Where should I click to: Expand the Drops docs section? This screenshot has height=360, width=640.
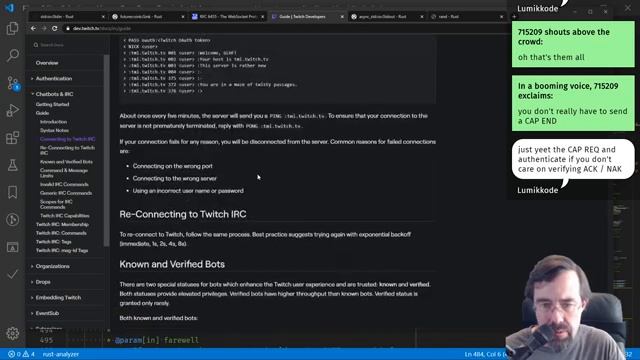[x=43, y=282]
